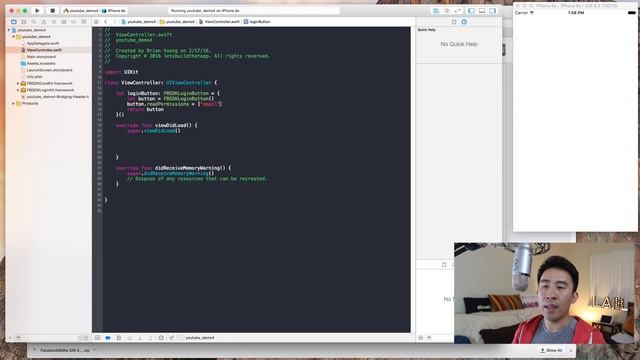640x360 pixels.
Task: Open Assets.xcassets in navigator
Action: point(41,63)
